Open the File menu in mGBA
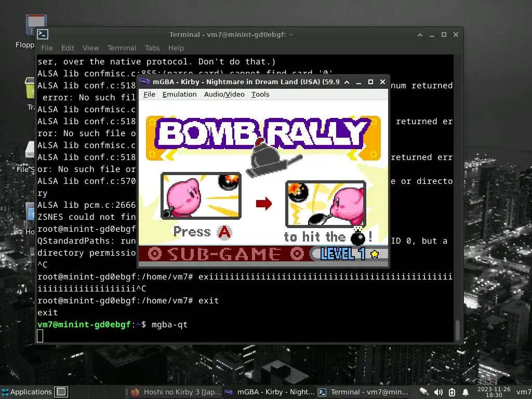Image resolution: width=532 pixels, height=399 pixels. point(149,95)
